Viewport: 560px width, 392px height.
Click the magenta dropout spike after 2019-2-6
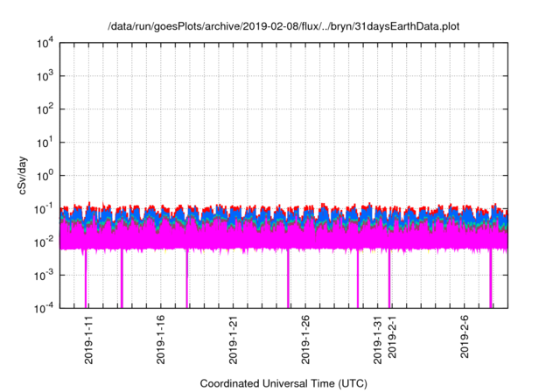coord(491,279)
